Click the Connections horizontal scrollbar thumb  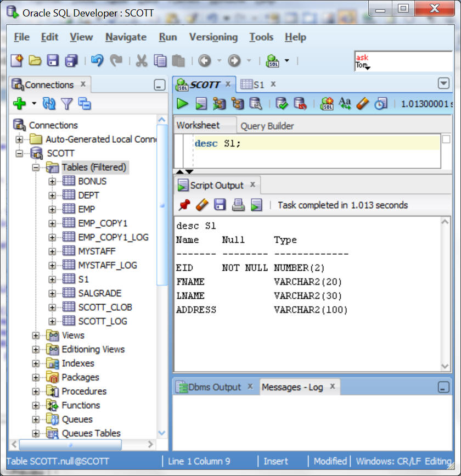point(70,445)
